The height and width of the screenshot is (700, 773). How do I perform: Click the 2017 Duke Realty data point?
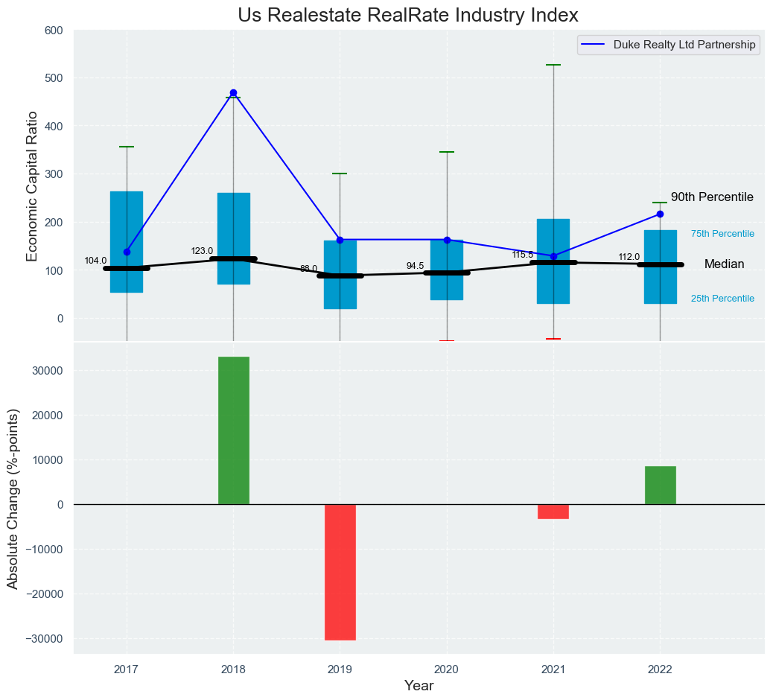pyautogui.click(x=127, y=252)
